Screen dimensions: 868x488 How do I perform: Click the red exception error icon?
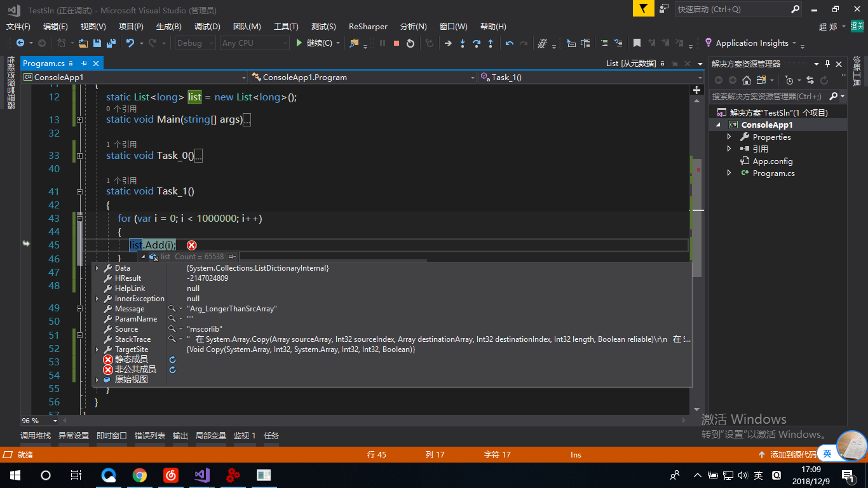pyautogui.click(x=191, y=245)
